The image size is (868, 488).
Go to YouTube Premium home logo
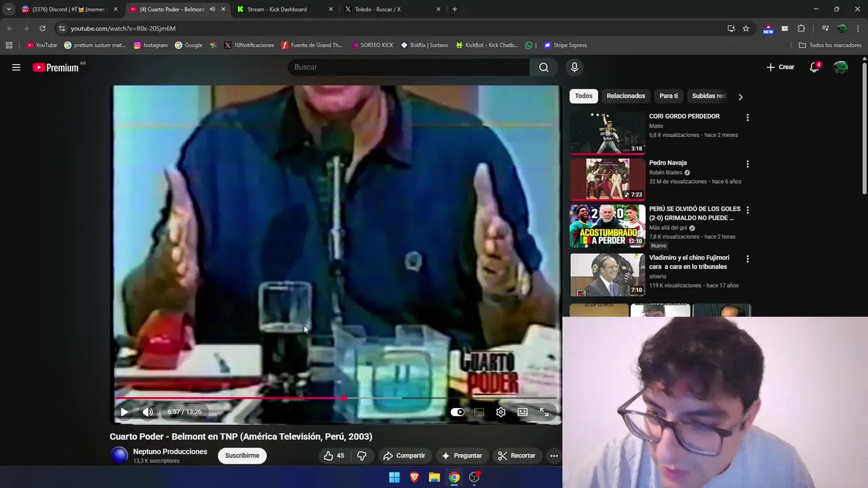point(56,67)
